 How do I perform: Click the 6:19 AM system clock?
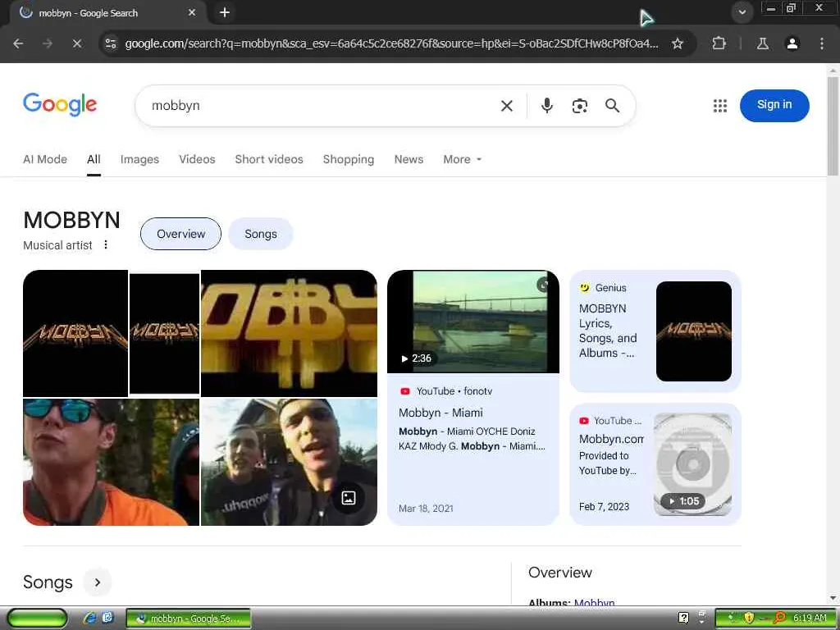pos(810,619)
